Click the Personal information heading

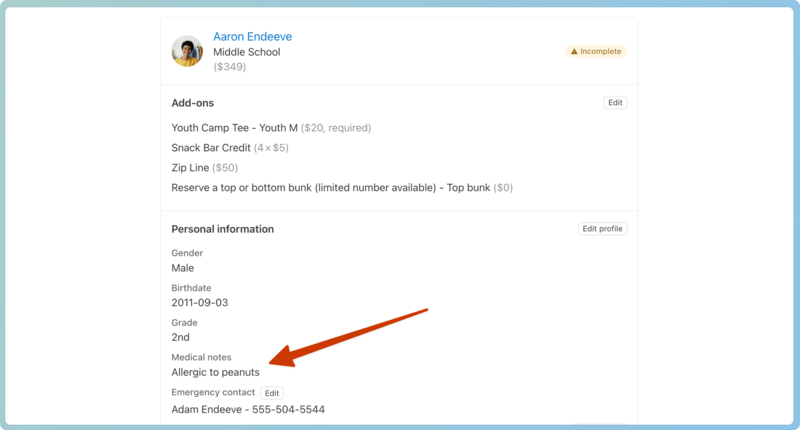(222, 229)
